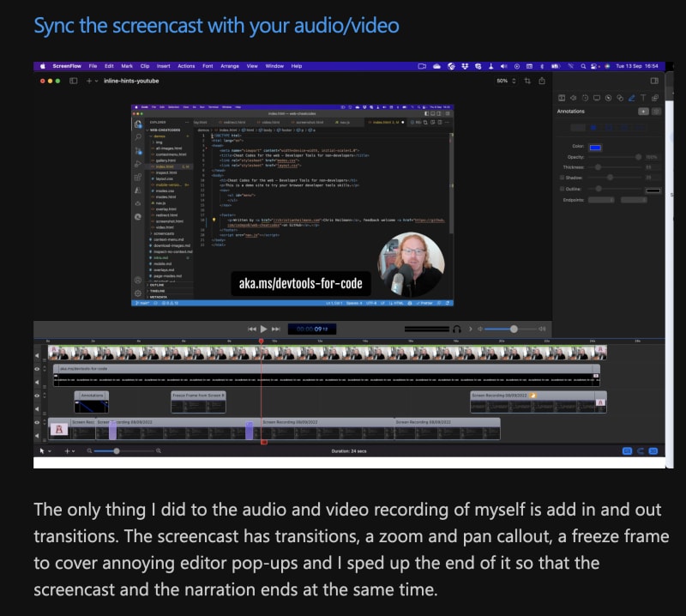The height and width of the screenshot is (616, 686).
Task: Open the Video properties inspector tab icon
Action: click(x=562, y=98)
